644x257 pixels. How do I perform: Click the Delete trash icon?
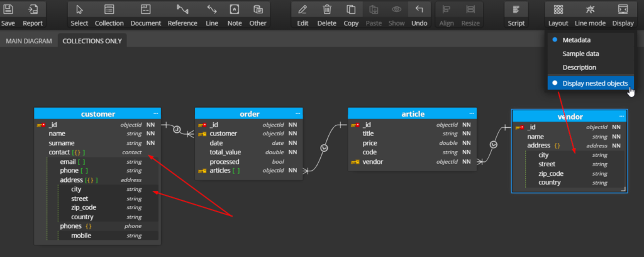coord(327,9)
